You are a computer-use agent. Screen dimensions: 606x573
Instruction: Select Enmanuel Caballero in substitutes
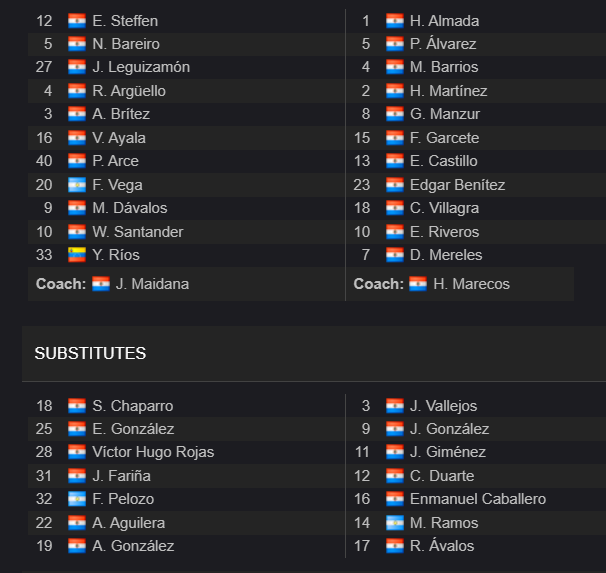tap(478, 499)
